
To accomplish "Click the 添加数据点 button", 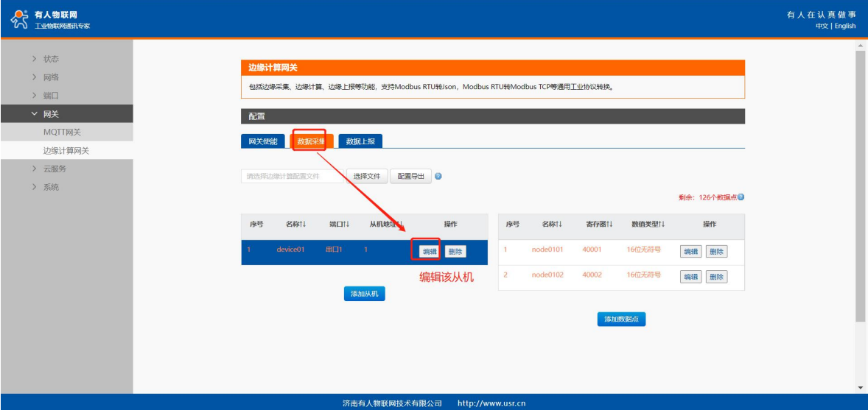I will (x=621, y=319).
